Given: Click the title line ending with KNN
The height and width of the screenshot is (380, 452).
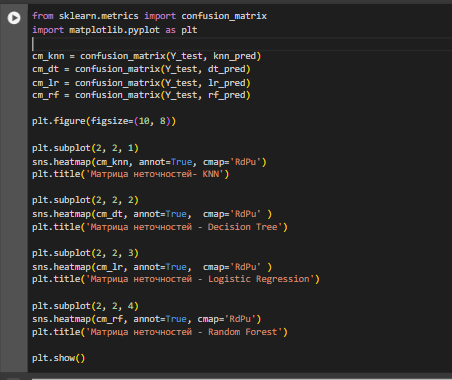Looking at the screenshot, I should click(x=131, y=174).
